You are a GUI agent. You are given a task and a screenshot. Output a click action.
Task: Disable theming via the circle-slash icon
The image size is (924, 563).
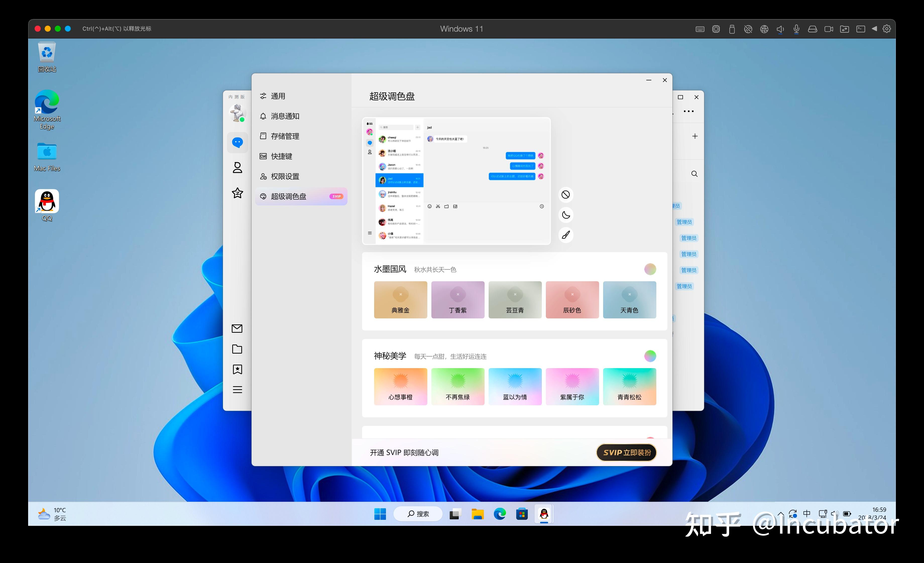tap(566, 194)
